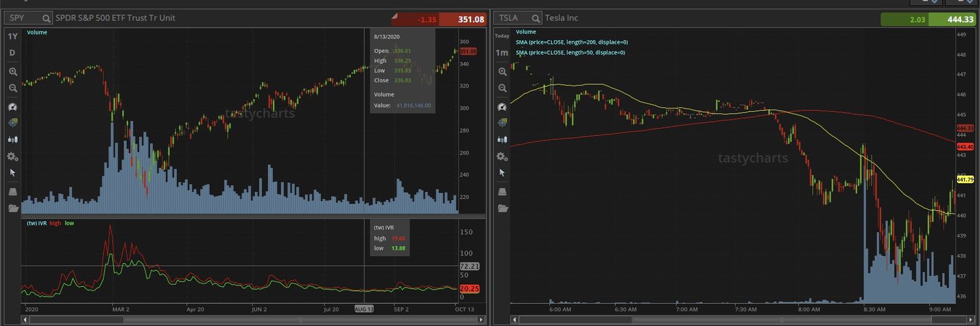This screenshot has width=980, height=326.
Task: Open the folder icon on TSLA chart
Action: pos(502,208)
